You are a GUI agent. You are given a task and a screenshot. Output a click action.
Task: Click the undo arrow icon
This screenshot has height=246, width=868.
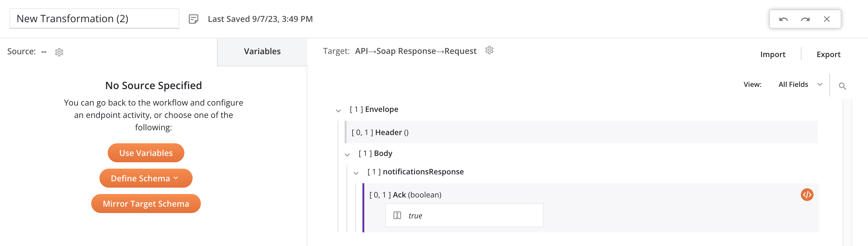[x=783, y=19]
